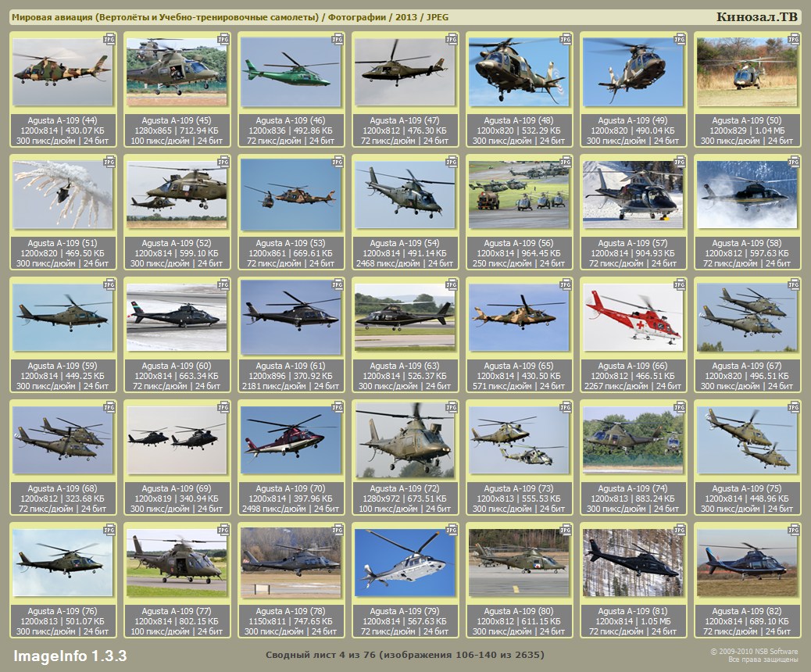Image resolution: width=811 pixels, height=672 pixels.
Task: Click JPG badge on Agusta A-109 (44)
Action: [x=109, y=38]
